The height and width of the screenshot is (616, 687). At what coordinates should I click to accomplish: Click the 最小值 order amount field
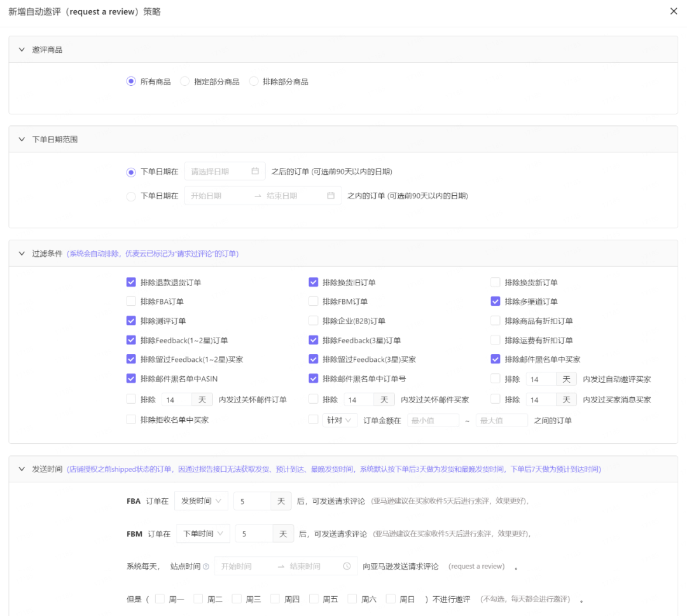(x=433, y=420)
